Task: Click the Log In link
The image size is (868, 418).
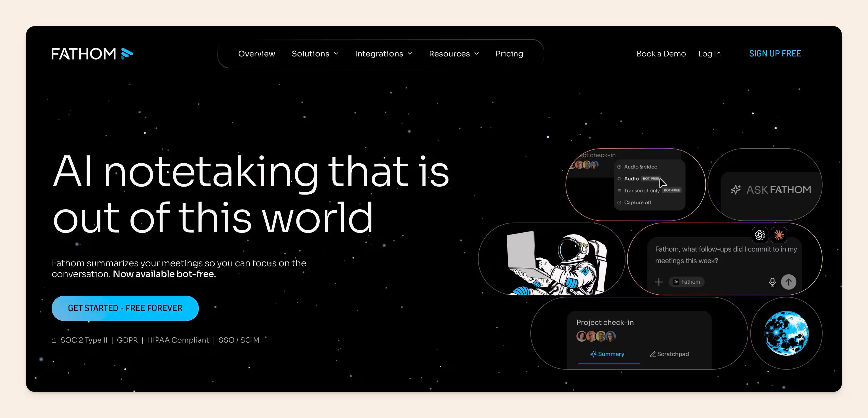Action: (709, 54)
